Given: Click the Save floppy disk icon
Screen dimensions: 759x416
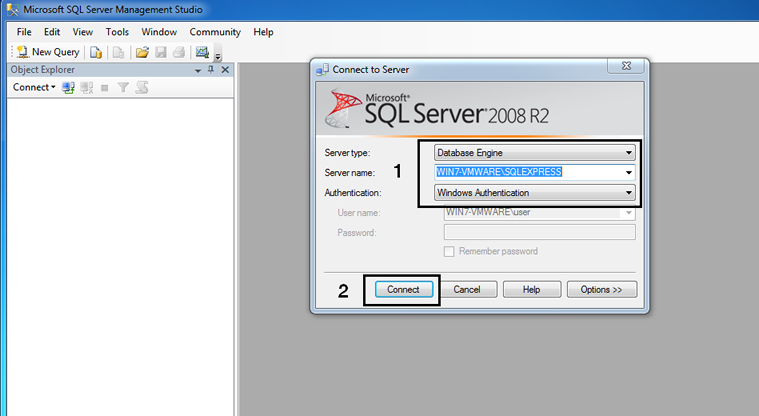Looking at the screenshot, I should click(161, 52).
